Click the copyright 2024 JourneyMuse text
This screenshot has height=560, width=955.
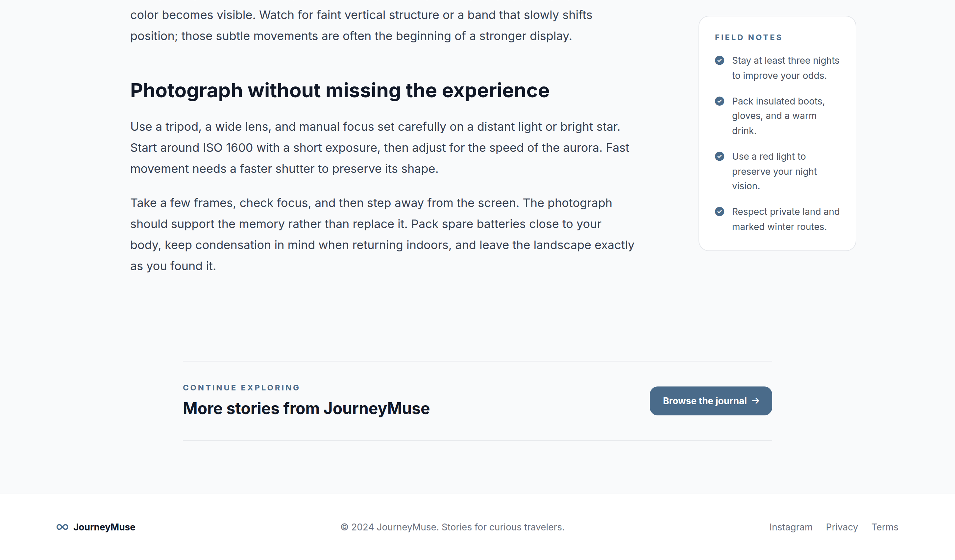pyautogui.click(x=453, y=527)
